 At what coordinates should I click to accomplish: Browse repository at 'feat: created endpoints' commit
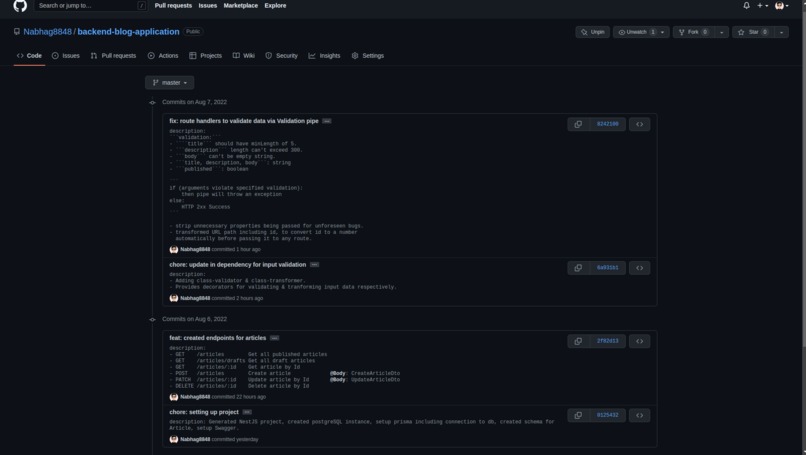(639, 341)
